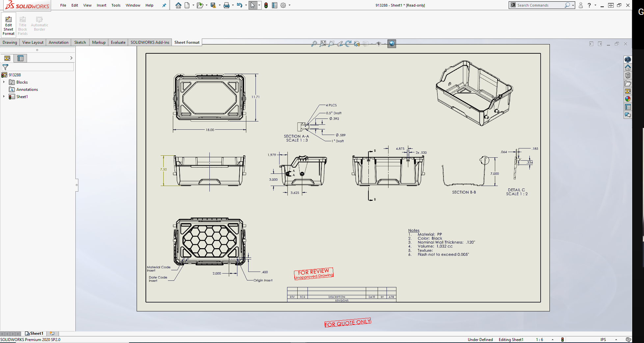The height and width of the screenshot is (343, 644).
Task: Switch to the View Layout tab
Action: coord(33,42)
